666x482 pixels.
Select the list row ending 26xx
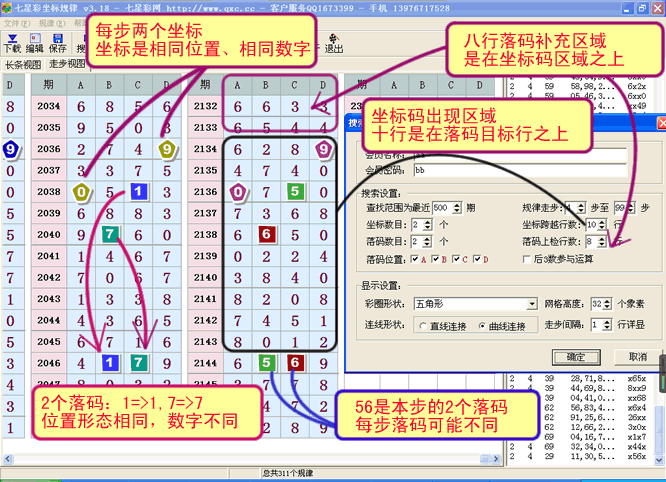[579, 417]
